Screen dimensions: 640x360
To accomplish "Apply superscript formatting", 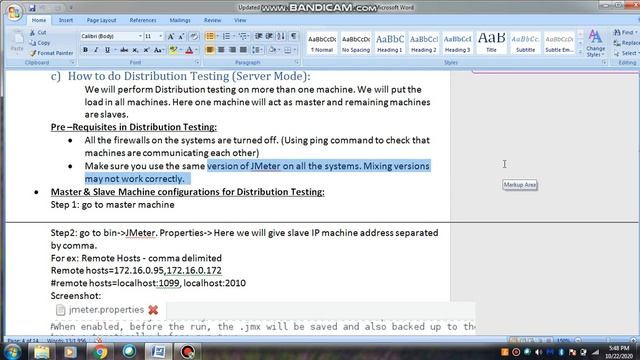I will tap(146, 50).
